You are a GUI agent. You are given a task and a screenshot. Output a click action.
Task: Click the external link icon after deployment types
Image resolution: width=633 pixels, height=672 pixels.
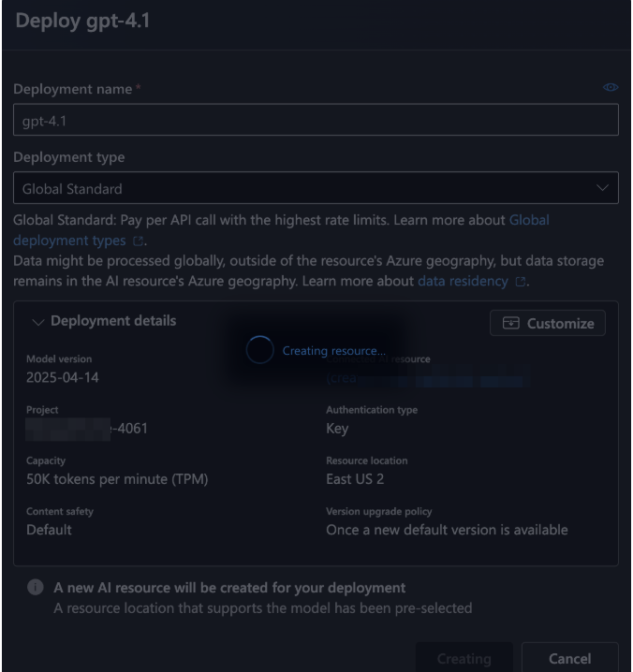pyautogui.click(x=138, y=241)
